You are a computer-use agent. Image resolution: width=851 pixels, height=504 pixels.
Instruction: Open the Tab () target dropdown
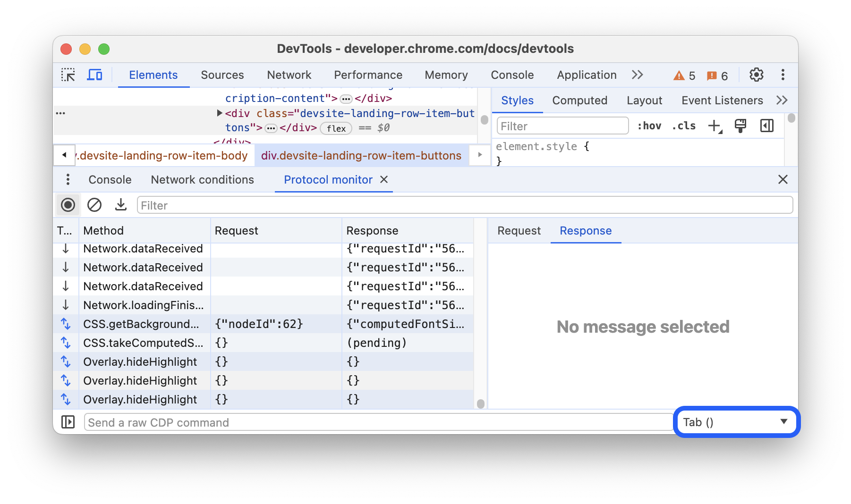point(736,422)
